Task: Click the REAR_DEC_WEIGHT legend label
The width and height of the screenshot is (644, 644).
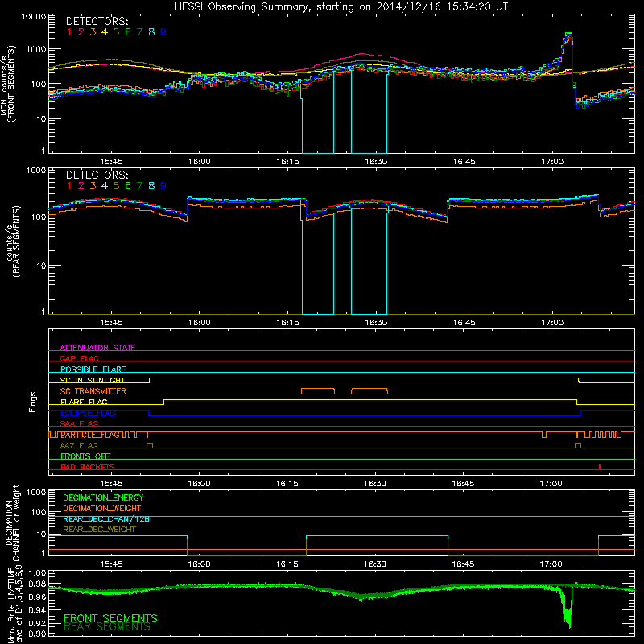Action: tap(99, 530)
